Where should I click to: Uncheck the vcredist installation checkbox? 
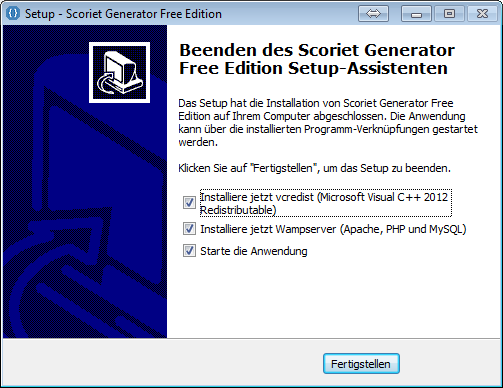pos(189,202)
